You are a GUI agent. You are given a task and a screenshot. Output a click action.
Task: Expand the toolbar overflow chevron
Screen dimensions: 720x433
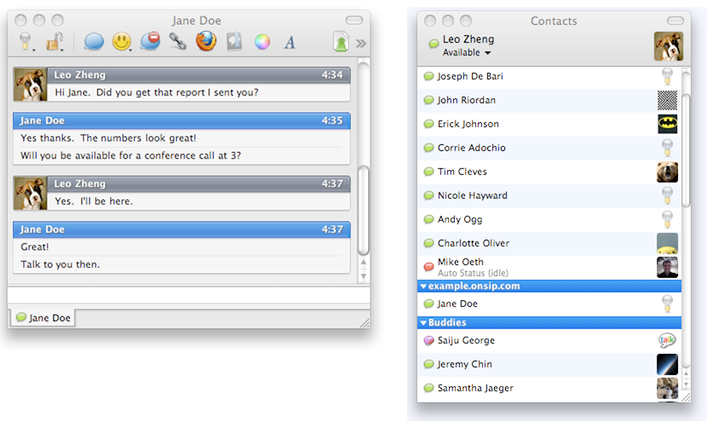361,43
